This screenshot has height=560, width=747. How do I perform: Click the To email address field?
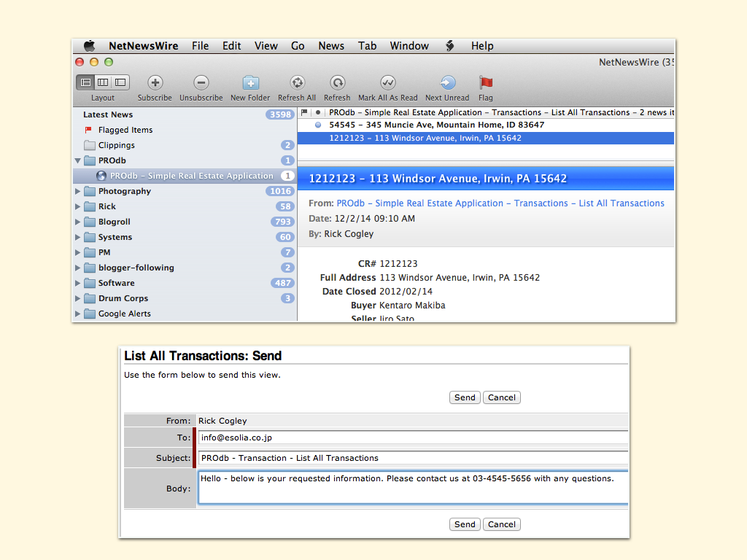[x=412, y=437]
